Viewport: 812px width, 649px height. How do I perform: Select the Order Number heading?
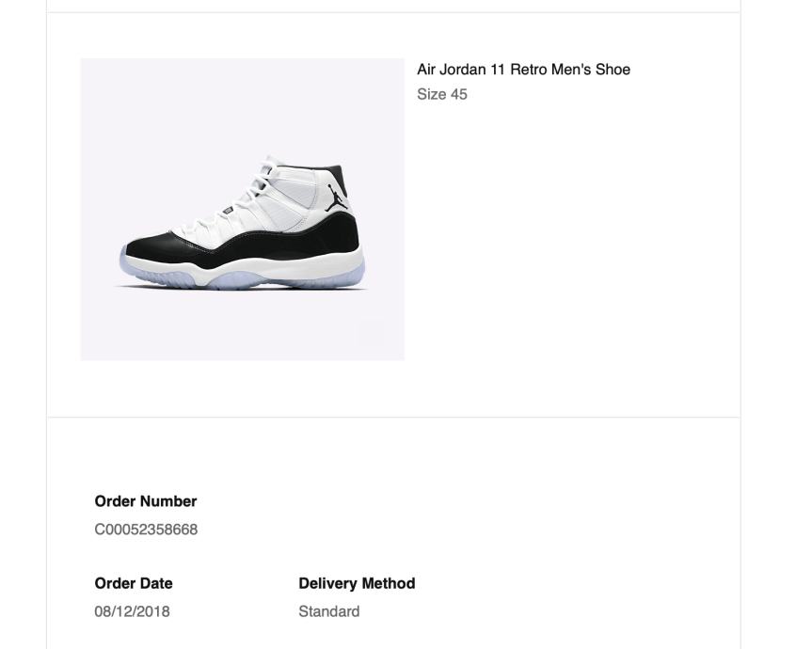click(146, 501)
